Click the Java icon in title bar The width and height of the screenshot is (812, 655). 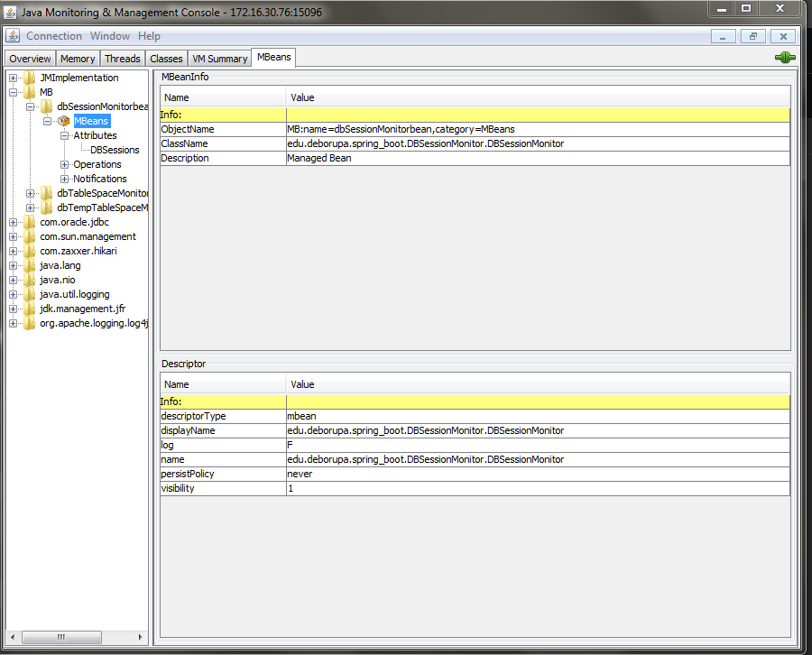[12, 13]
